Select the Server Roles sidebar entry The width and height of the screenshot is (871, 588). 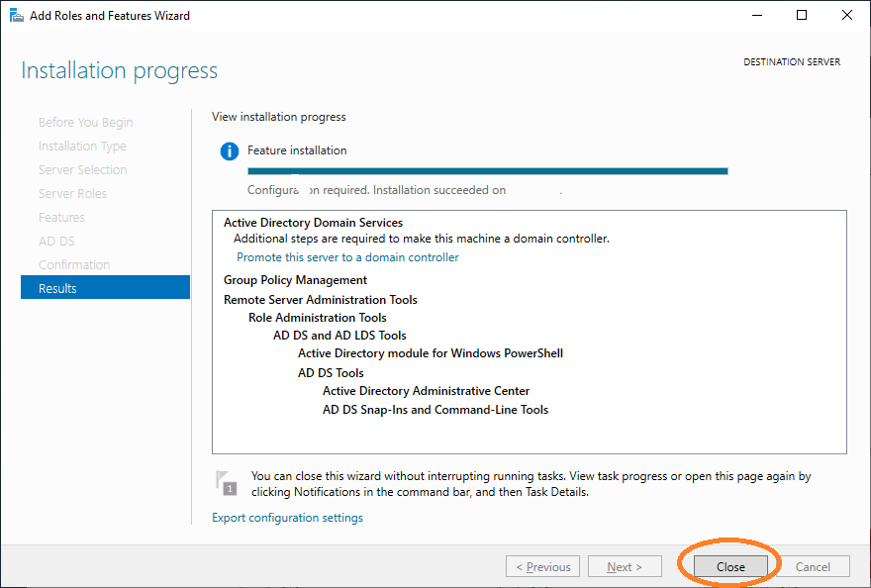pos(77,193)
